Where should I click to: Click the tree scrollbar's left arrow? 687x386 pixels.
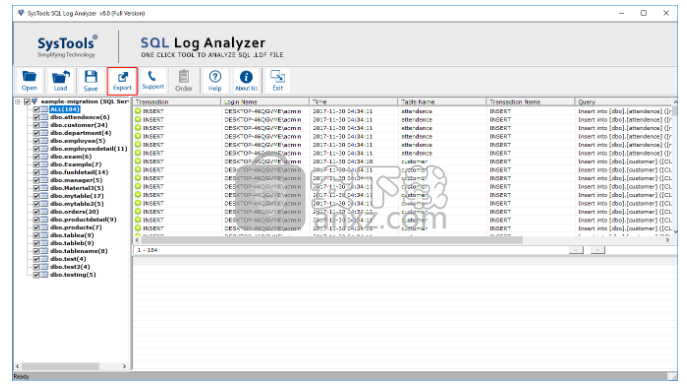pos(18,366)
